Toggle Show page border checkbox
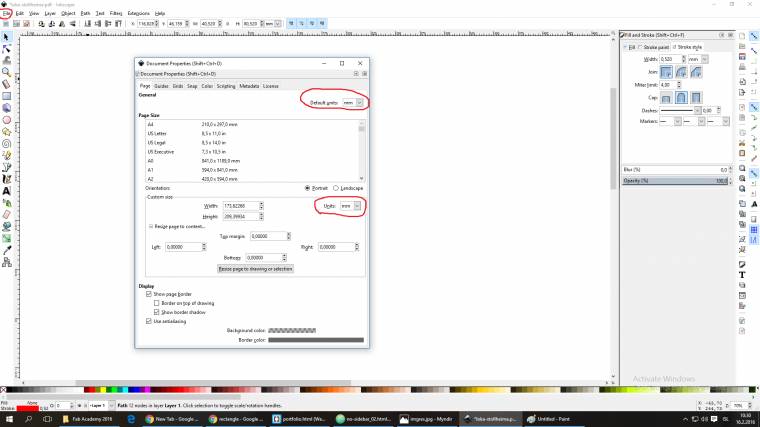This screenshot has width=760, height=427. pos(149,294)
